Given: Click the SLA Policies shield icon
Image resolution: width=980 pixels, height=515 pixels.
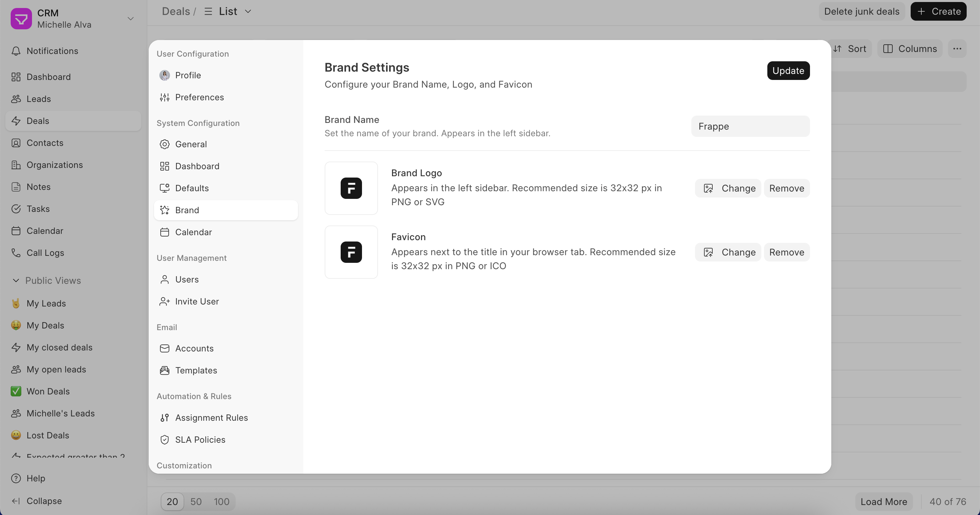Looking at the screenshot, I should (x=164, y=440).
